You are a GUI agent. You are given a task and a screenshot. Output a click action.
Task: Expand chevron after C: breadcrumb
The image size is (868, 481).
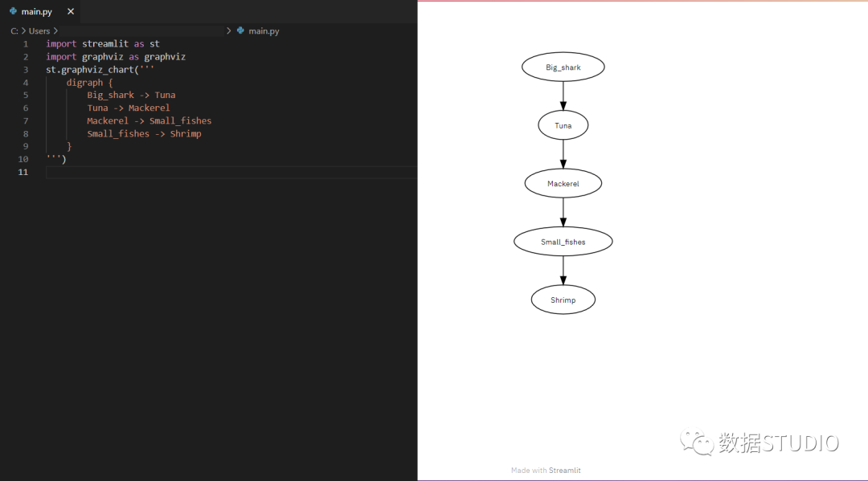[23, 31]
